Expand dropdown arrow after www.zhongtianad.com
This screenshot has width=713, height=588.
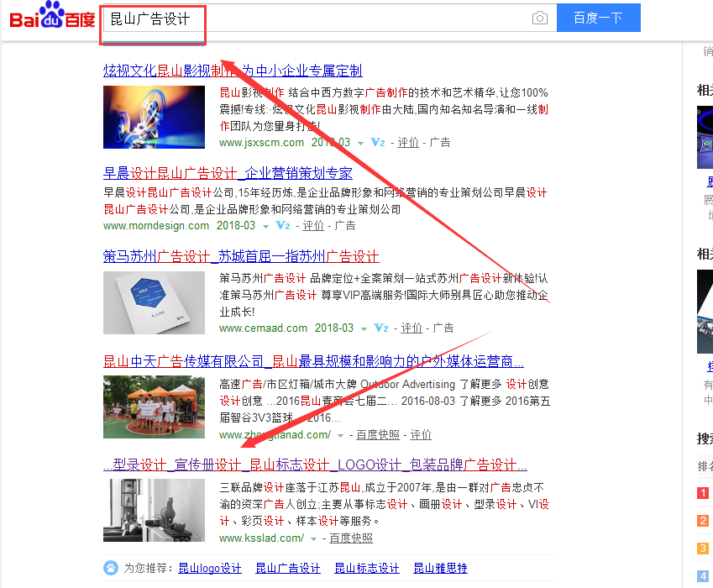[x=340, y=436]
